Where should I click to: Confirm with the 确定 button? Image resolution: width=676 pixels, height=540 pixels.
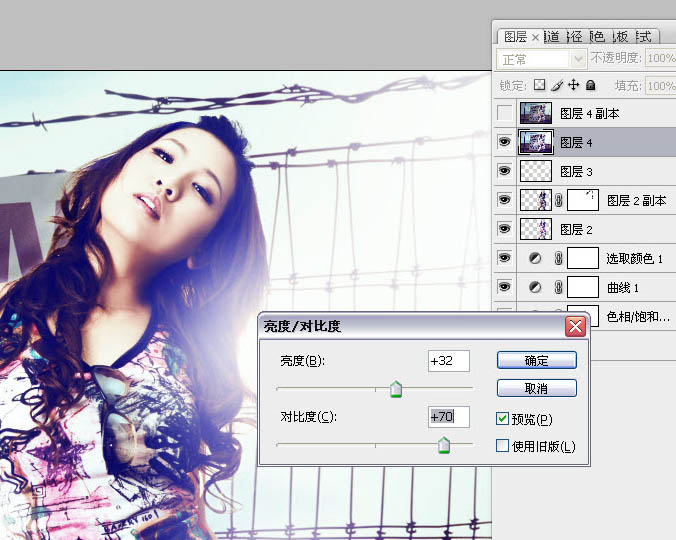[536, 360]
